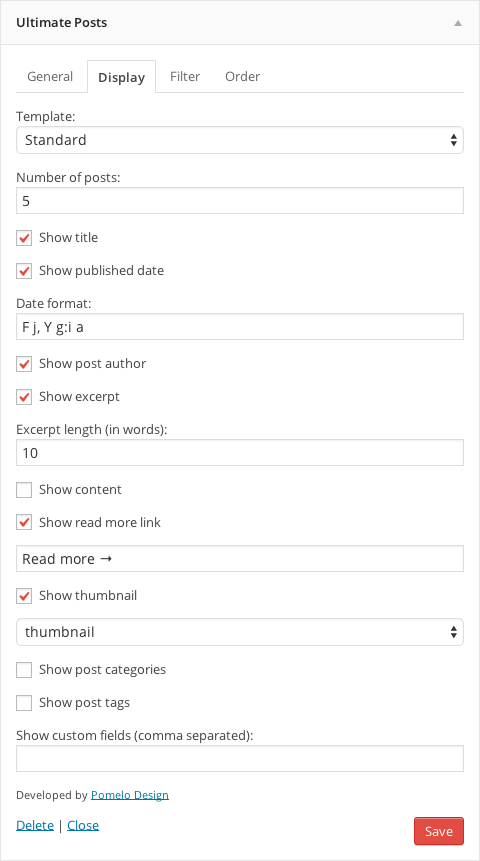This screenshot has width=480, height=861.
Task: Click the Read more text field
Action: click(240, 558)
